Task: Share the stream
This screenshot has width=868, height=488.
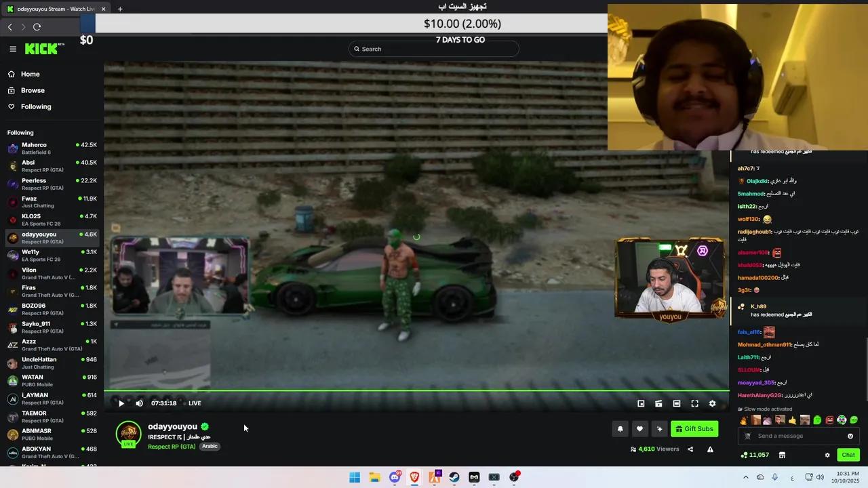Action: [690, 449]
